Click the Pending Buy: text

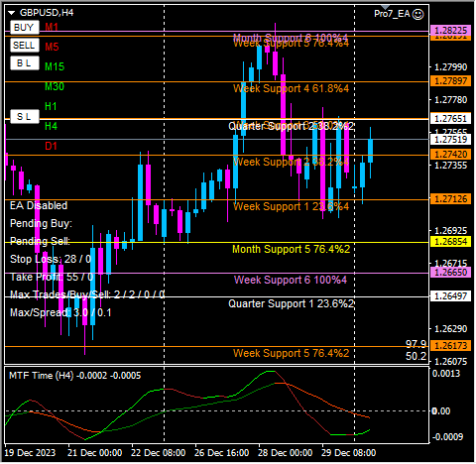pos(41,223)
